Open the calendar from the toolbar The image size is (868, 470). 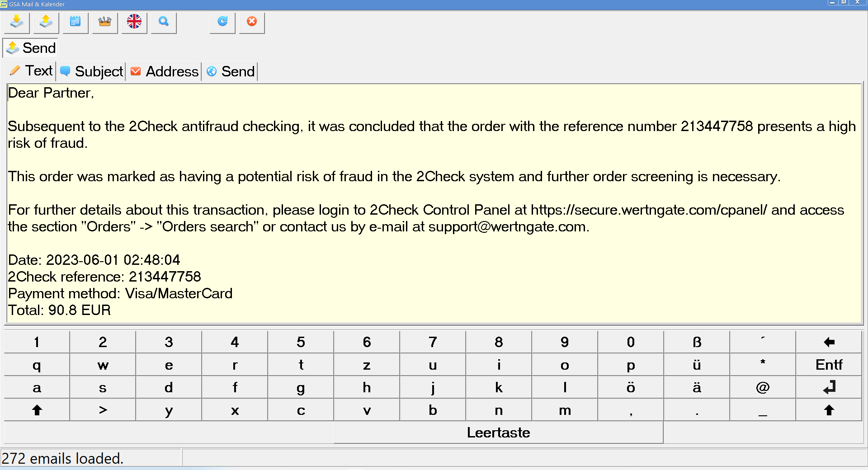click(x=75, y=22)
